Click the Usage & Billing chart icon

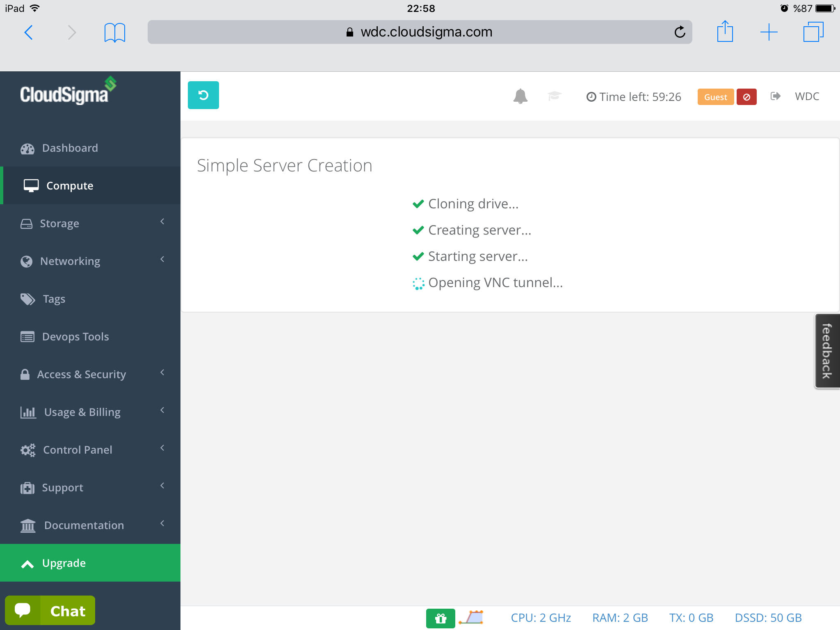tap(28, 412)
